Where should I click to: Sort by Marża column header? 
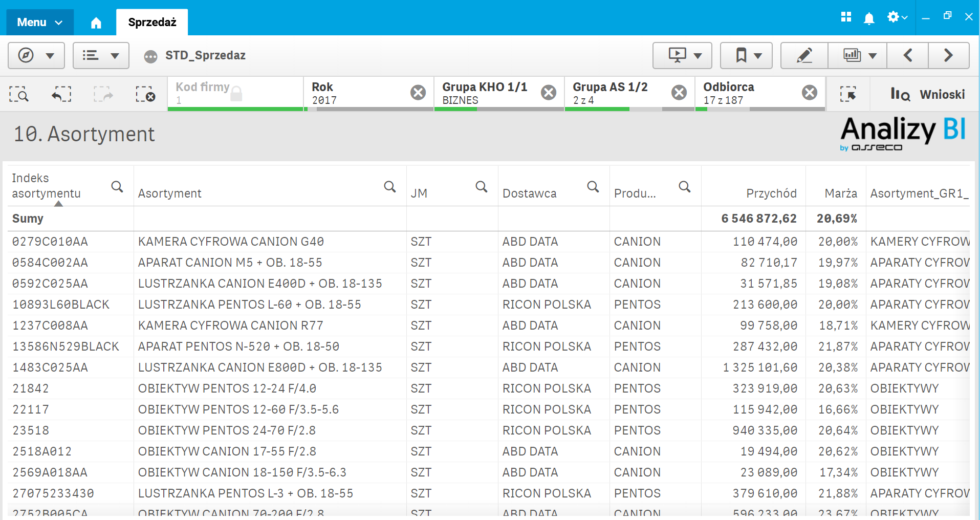841,193
